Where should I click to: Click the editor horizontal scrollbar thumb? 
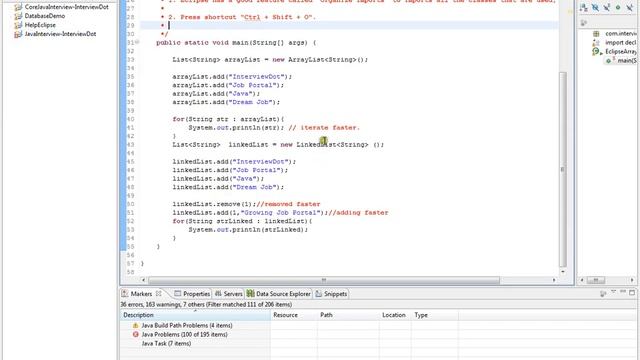[324, 280]
